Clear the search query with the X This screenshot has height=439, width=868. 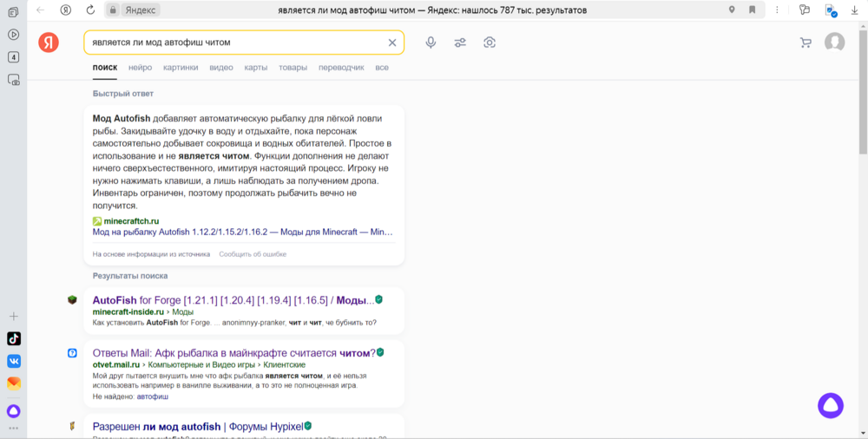pyautogui.click(x=392, y=43)
